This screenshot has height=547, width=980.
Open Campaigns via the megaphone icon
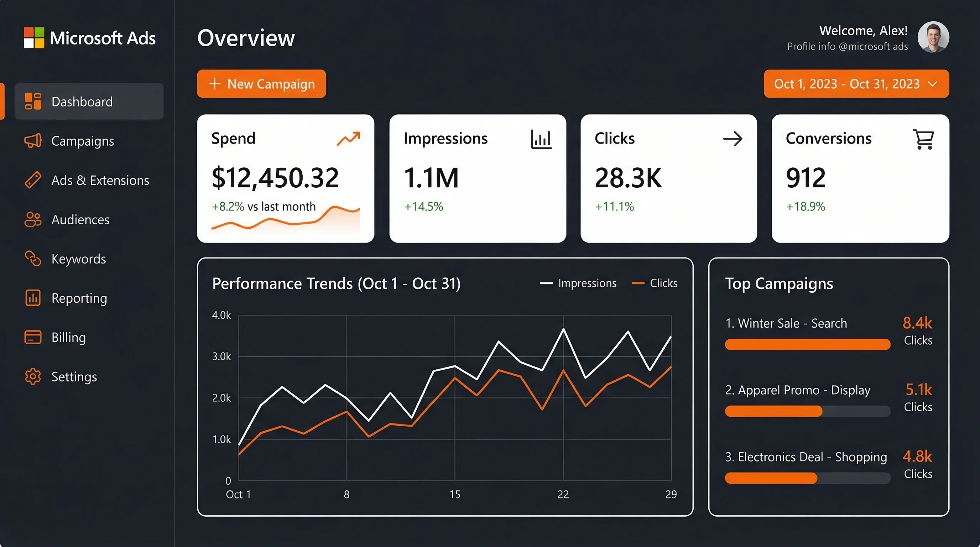pos(32,141)
